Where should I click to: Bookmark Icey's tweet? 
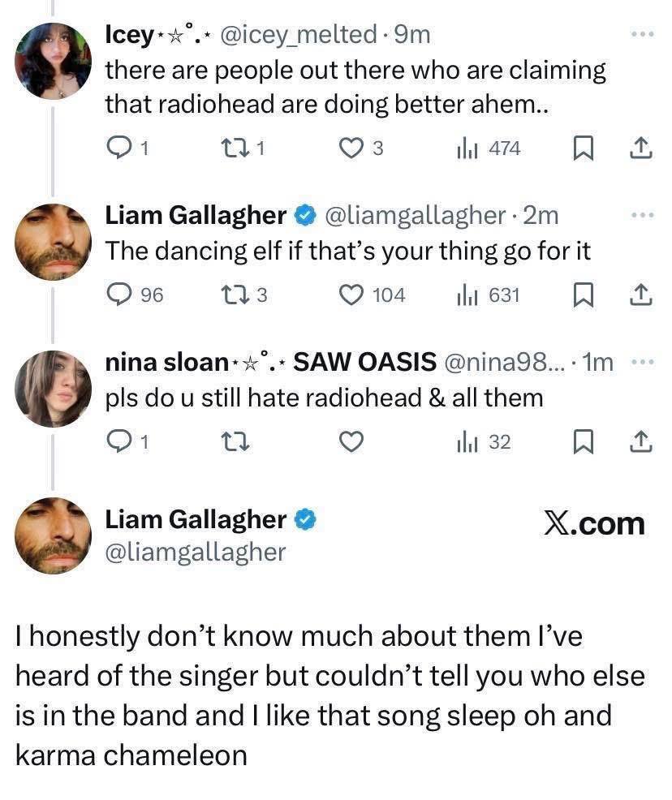[582, 148]
